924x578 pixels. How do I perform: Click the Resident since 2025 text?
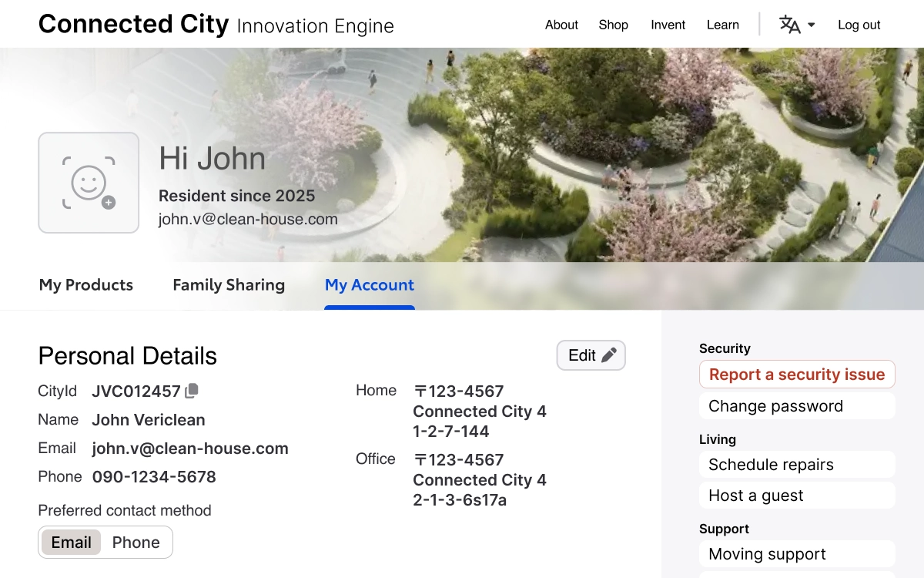236,196
